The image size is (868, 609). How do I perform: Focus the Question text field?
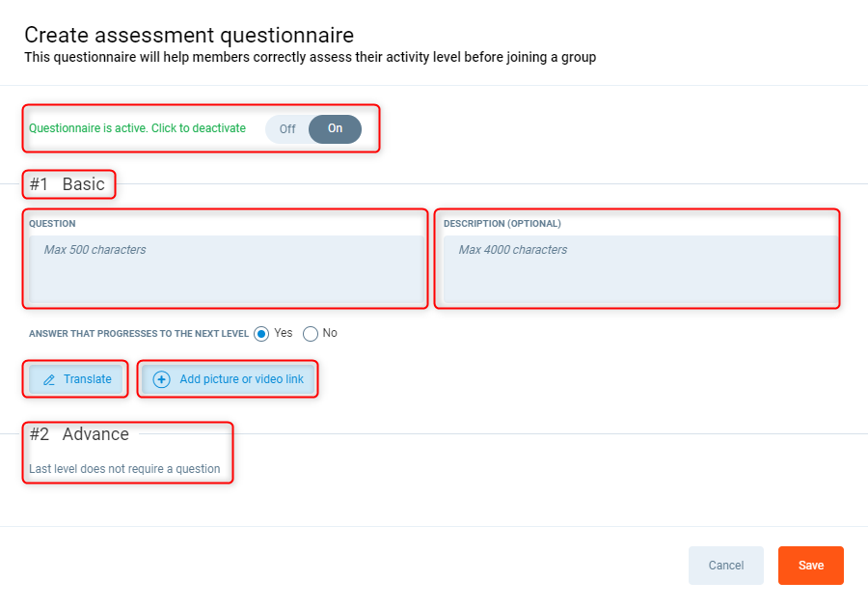pyautogui.click(x=227, y=269)
